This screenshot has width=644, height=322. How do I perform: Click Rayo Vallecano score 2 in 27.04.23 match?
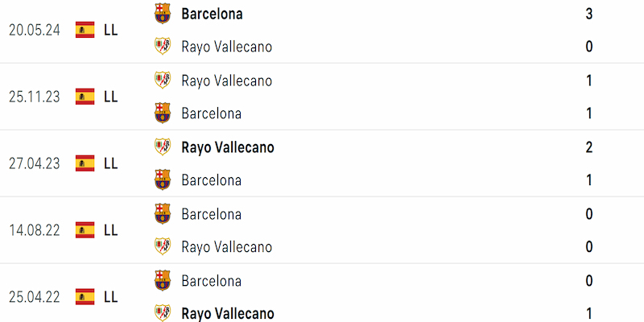589,147
